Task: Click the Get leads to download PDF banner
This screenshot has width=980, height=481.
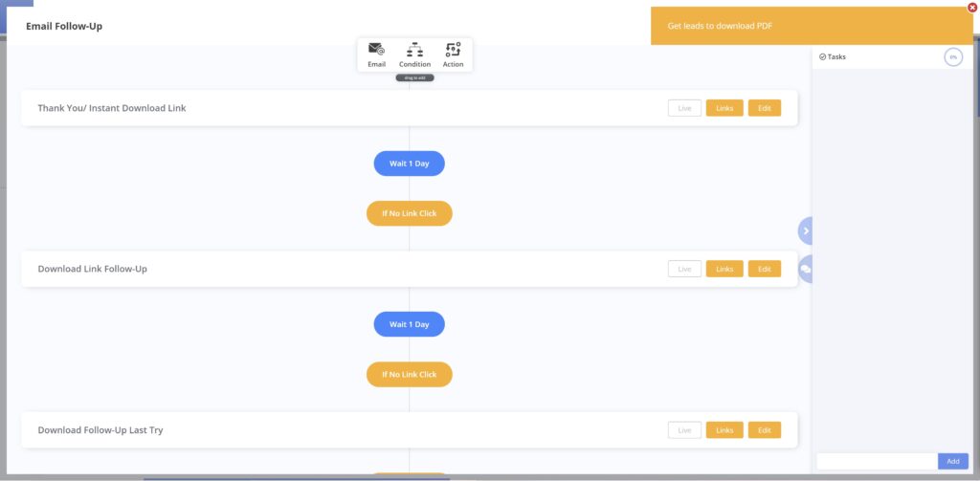Action: coord(812,26)
